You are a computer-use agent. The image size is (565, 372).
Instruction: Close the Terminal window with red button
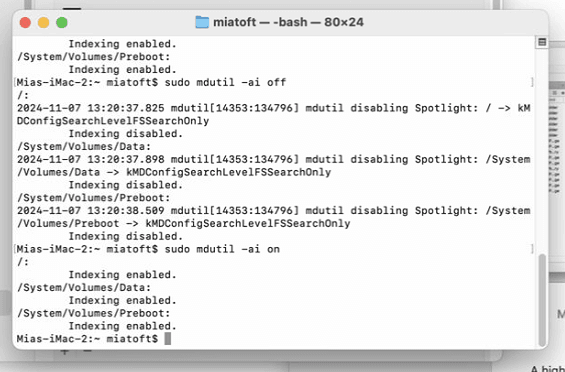[25, 22]
